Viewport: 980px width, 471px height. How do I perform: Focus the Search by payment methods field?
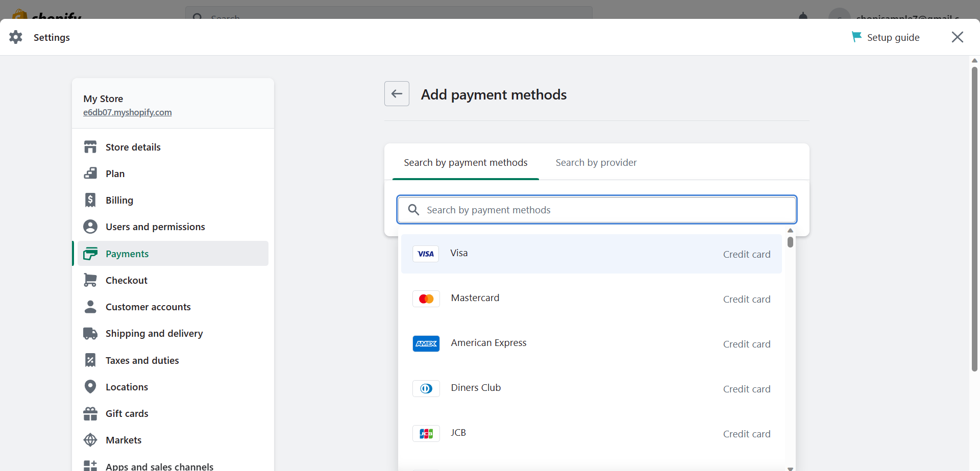tap(597, 210)
